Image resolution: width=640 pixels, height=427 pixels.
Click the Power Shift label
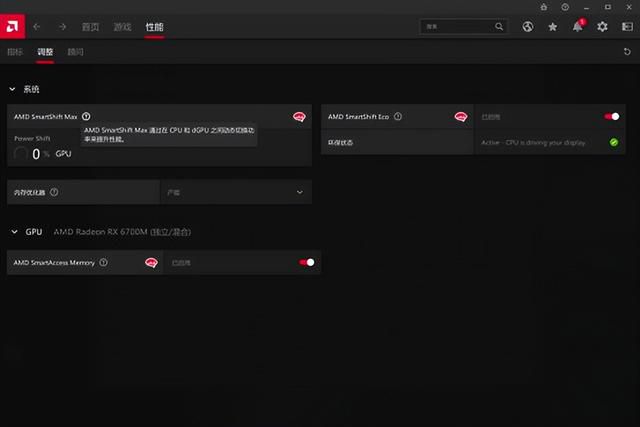(x=32, y=138)
